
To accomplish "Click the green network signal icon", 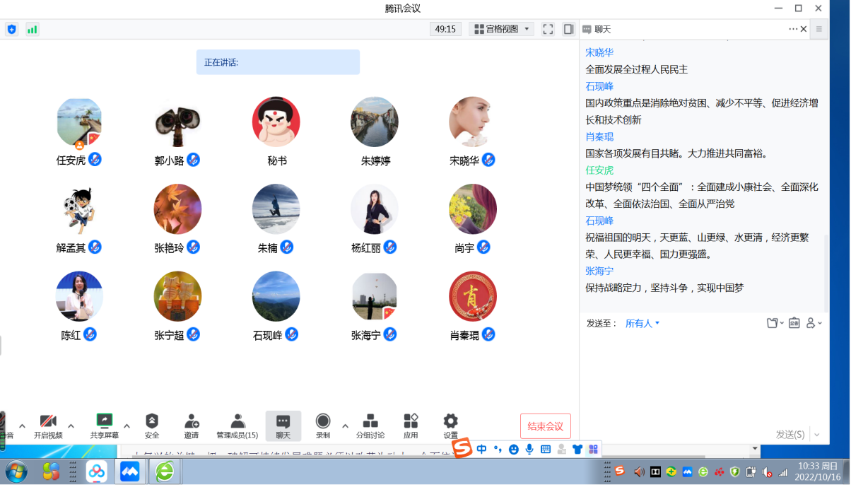I will pyautogui.click(x=32, y=29).
